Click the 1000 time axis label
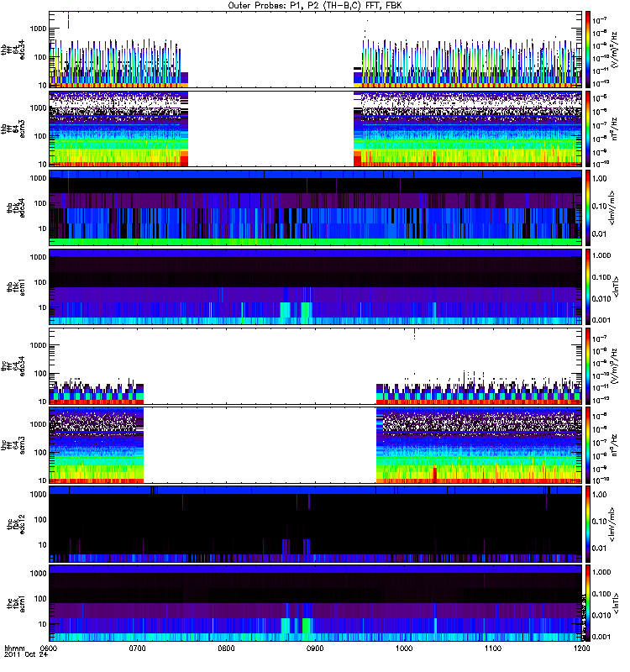 click(x=405, y=648)
